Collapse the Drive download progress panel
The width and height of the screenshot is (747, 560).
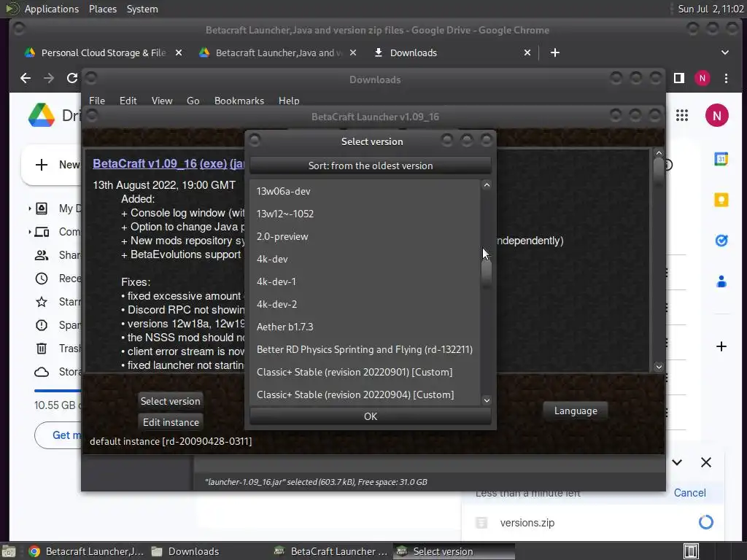(677, 462)
